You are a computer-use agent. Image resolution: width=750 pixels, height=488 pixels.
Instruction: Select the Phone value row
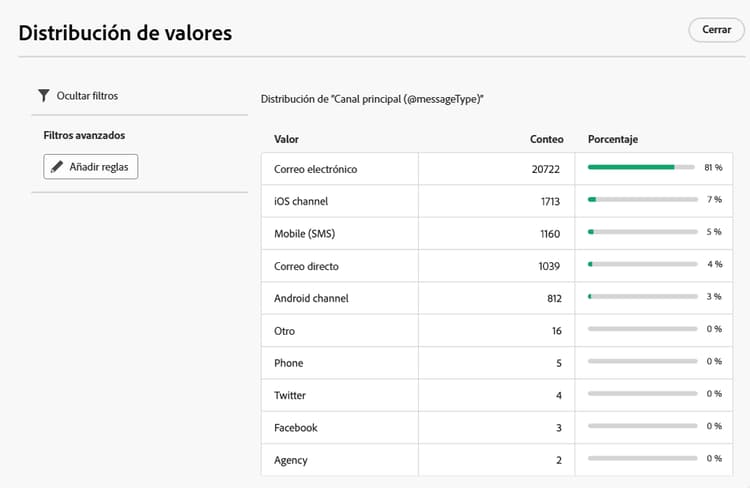click(x=289, y=363)
